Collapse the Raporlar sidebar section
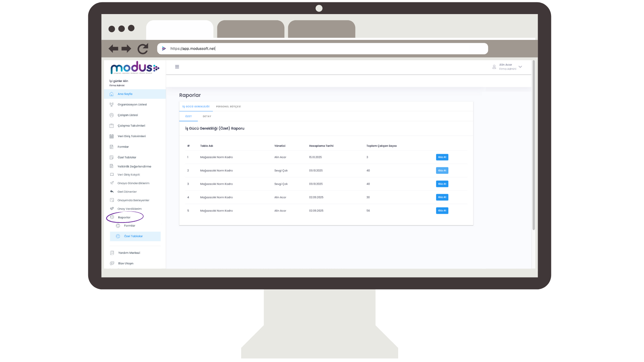This screenshot has height=362, width=644. pyautogui.click(x=124, y=218)
